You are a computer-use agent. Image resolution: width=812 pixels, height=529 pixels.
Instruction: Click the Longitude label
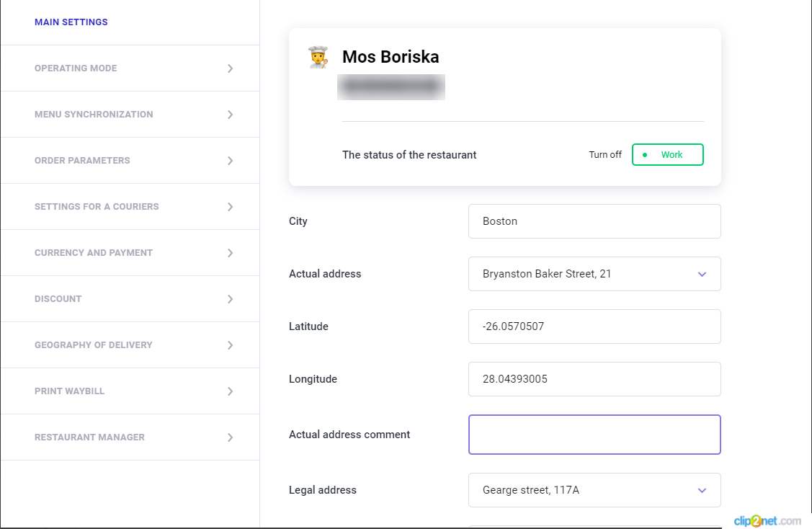313,379
